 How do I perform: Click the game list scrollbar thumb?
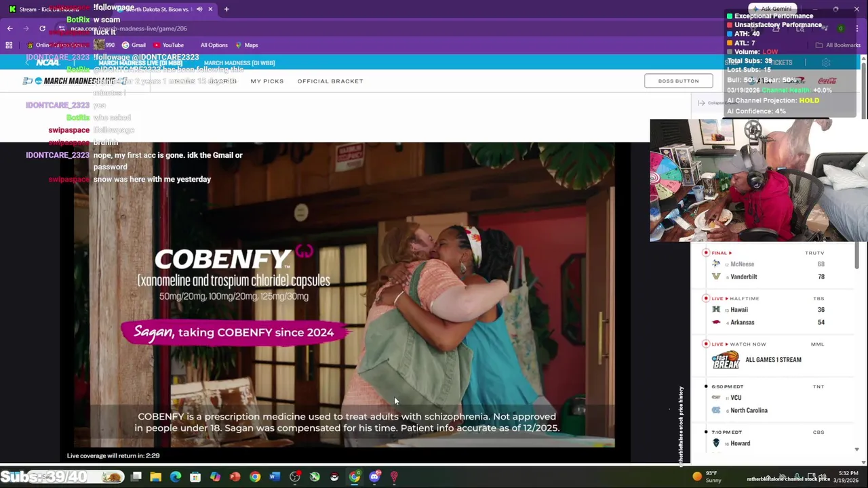click(856, 255)
